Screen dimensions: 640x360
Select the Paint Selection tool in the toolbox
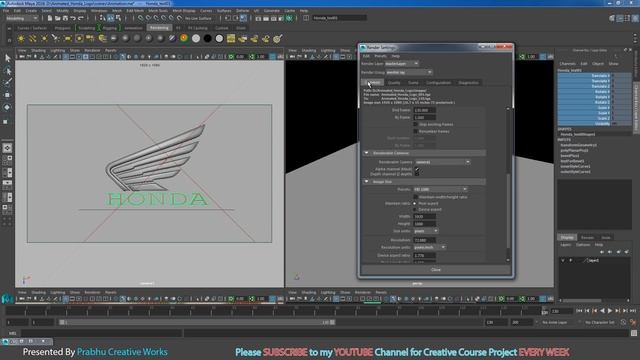7,82
